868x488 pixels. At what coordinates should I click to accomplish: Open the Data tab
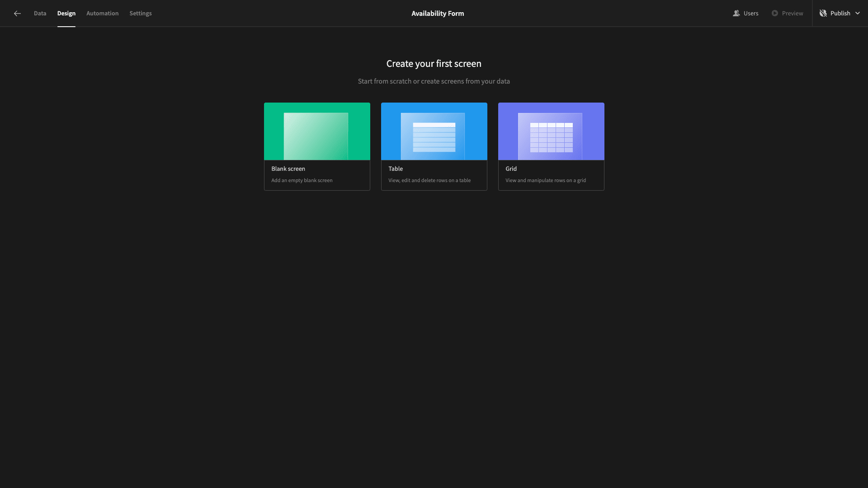coord(40,13)
